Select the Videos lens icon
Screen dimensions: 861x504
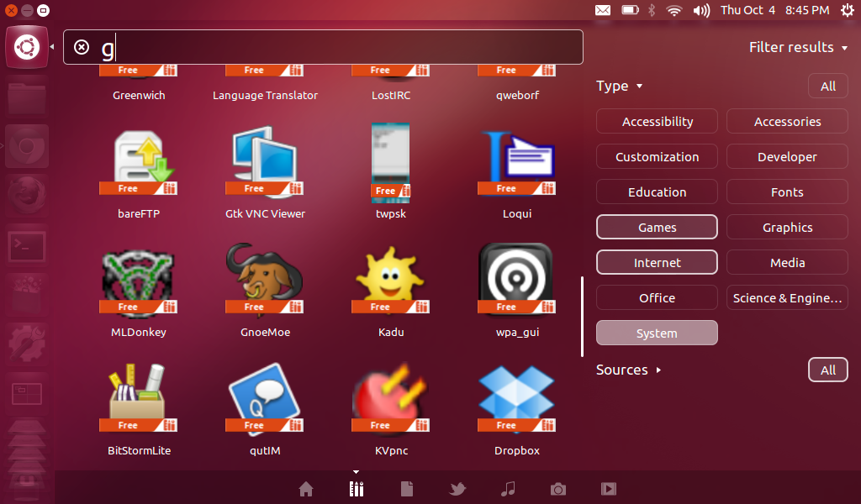(608, 489)
